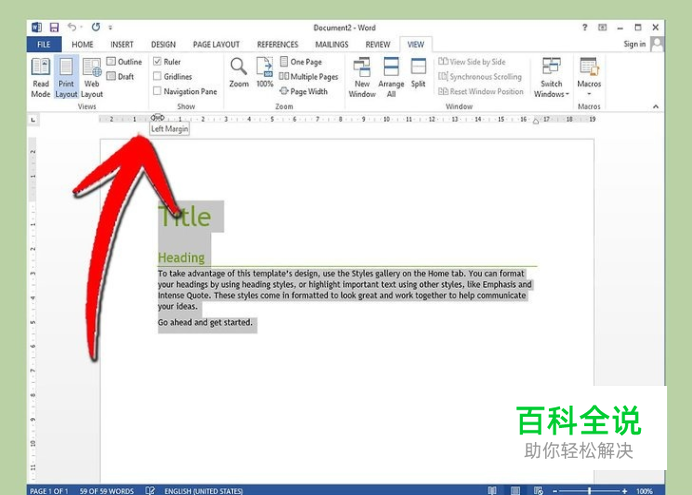Uncheck the Ruler checkbox
Image resolution: width=692 pixels, height=495 pixels.
(x=157, y=62)
